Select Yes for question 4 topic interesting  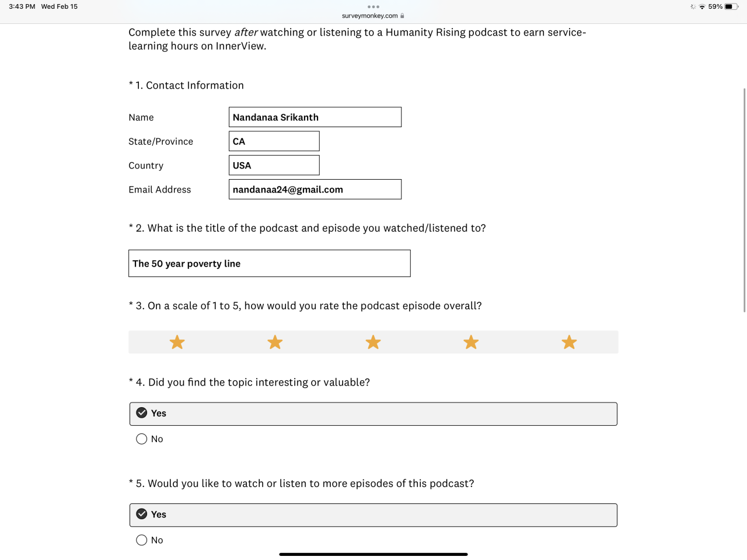[x=142, y=413]
